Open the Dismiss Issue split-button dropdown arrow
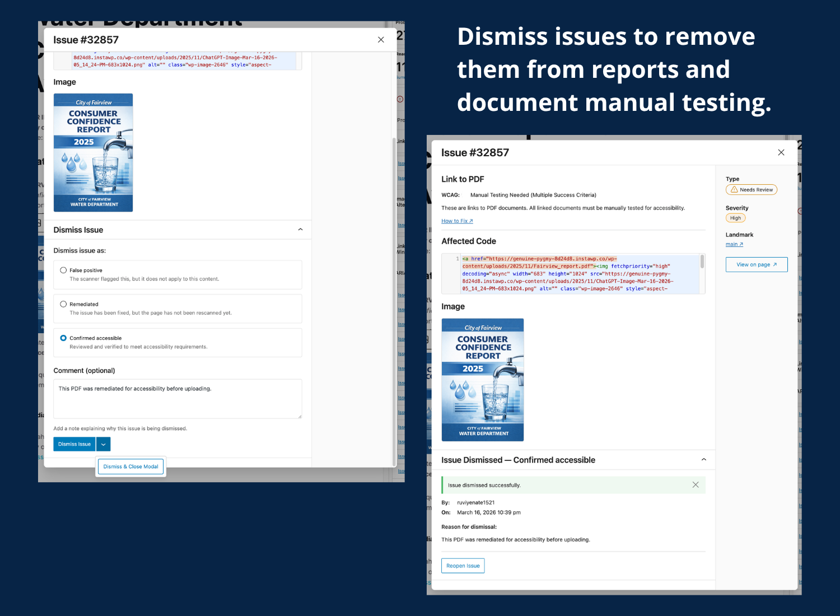The height and width of the screenshot is (616, 840). pyautogui.click(x=104, y=444)
